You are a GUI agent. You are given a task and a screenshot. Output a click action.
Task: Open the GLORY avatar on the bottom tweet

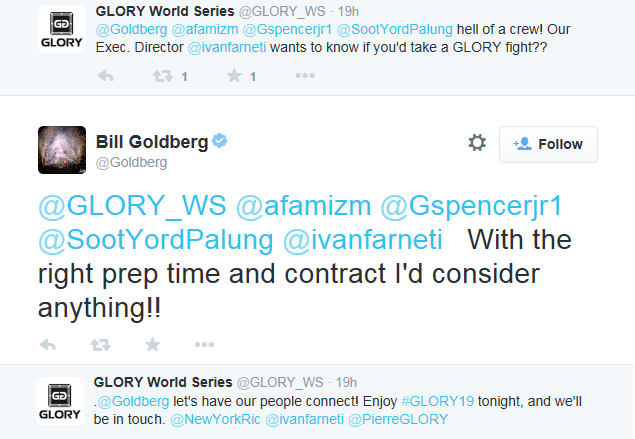pyautogui.click(x=60, y=401)
